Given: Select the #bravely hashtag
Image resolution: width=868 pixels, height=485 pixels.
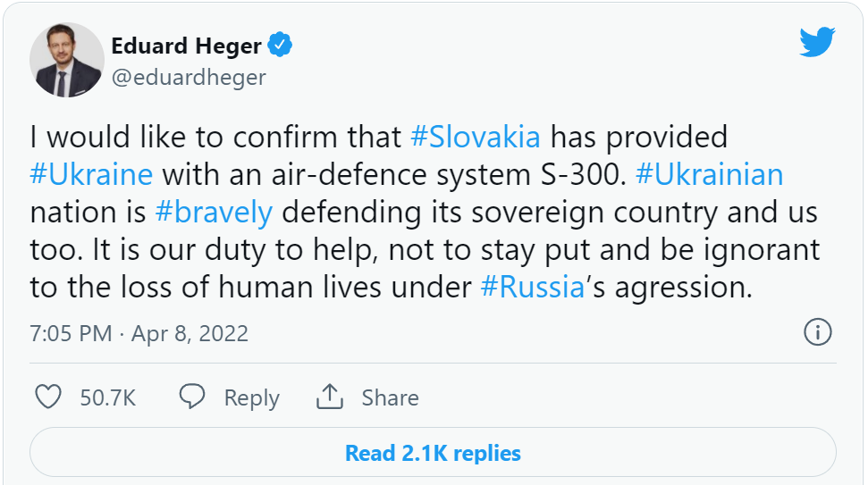Looking at the screenshot, I should click(213, 212).
